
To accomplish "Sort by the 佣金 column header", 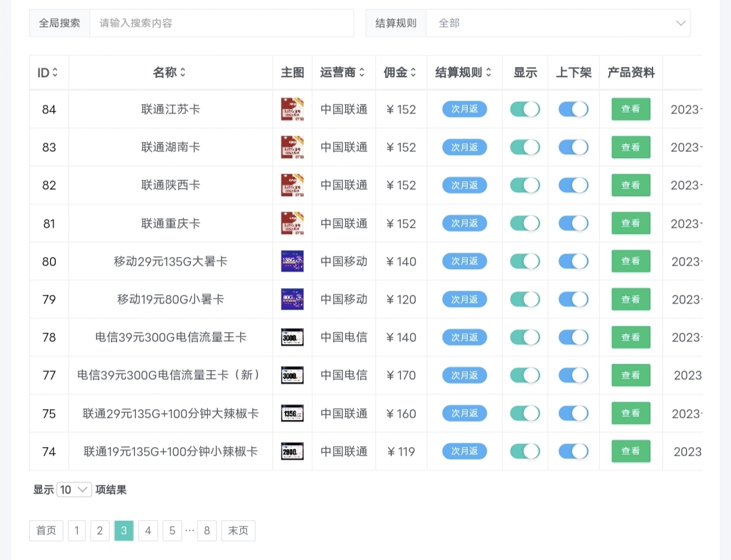I will point(401,72).
